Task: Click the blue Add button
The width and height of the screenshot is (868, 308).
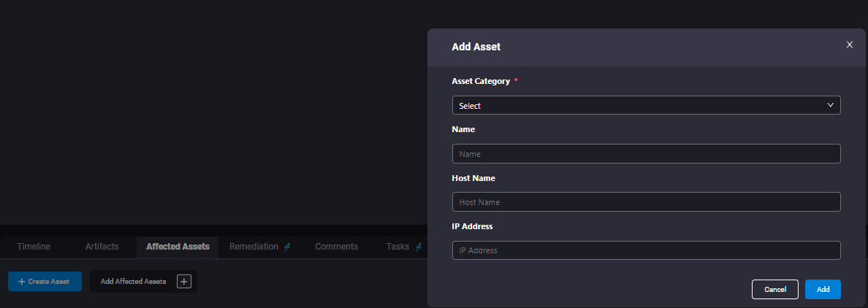Action: (x=823, y=289)
